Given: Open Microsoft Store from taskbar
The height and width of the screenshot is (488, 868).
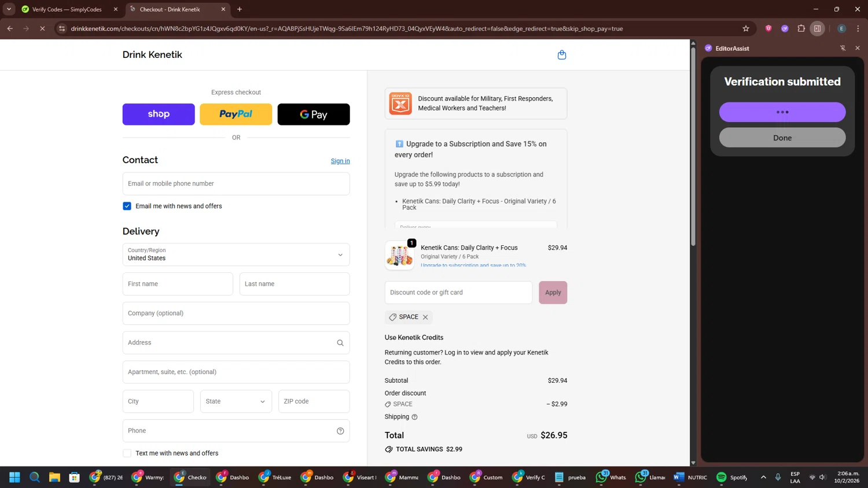Looking at the screenshot, I should [x=75, y=477].
